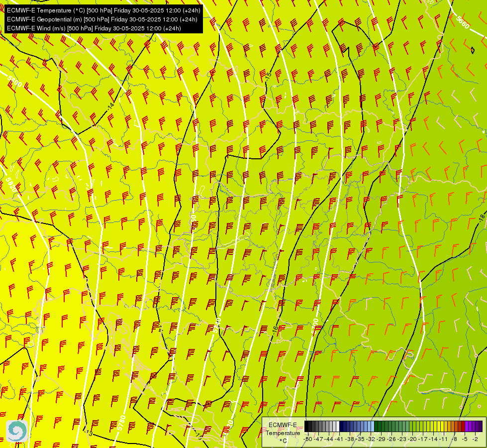Select the ECMWF-E Wind title line

(x=94, y=28)
